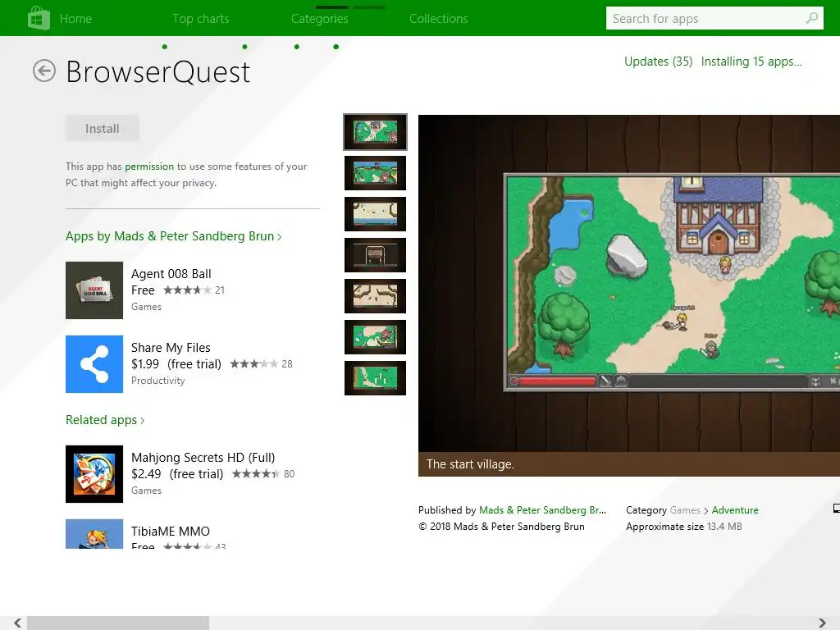Select the sixth screenshot thumbnail
The width and height of the screenshot is (840, 630).
click(375, 337)
